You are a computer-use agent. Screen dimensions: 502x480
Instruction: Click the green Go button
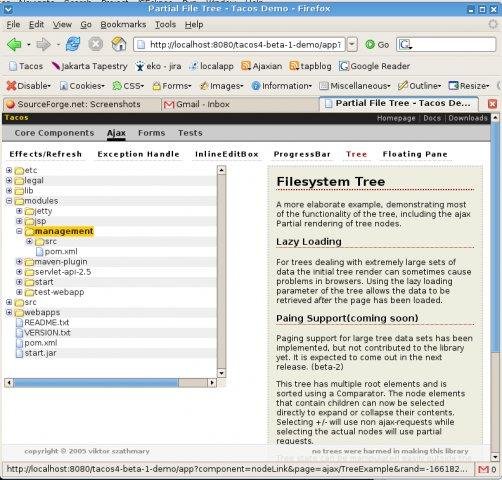[377, 44]
